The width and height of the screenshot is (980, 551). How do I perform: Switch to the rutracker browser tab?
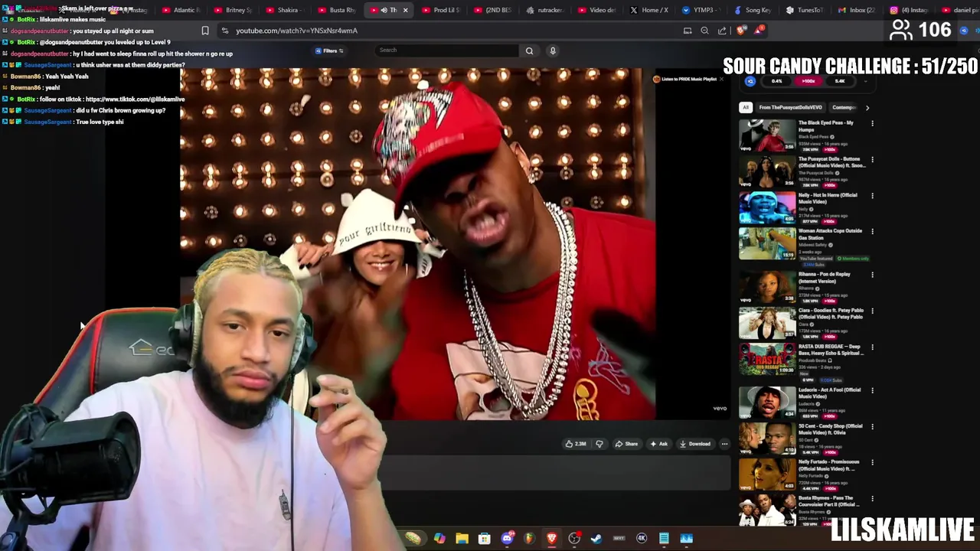point(545,10)
